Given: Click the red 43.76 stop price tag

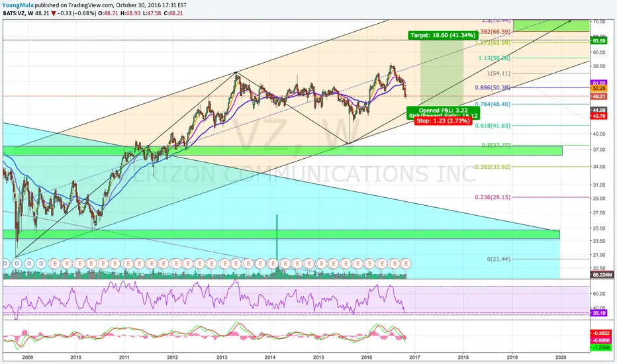Looking at the screenshot, I should [x=599, y=116].
